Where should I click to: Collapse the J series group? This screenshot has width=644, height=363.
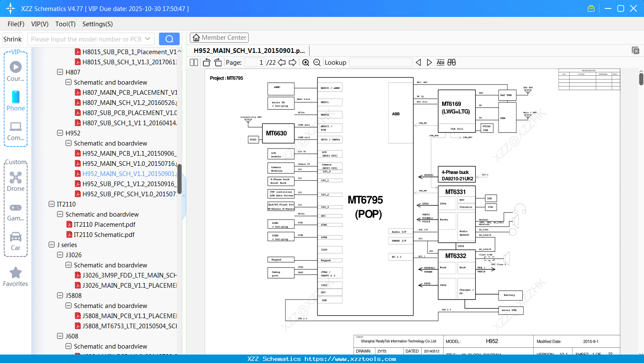point(51,245)
